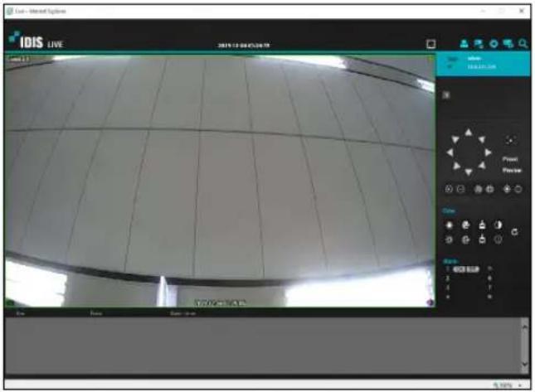The width and height of the screenshot is (535, 392).
Task: Click the iris open icon
Action: (x=507, y=189)
